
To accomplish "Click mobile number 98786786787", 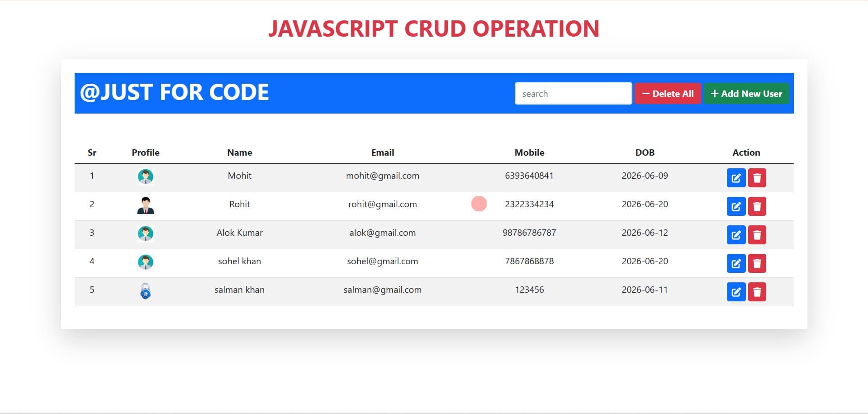I will (529, 233).
